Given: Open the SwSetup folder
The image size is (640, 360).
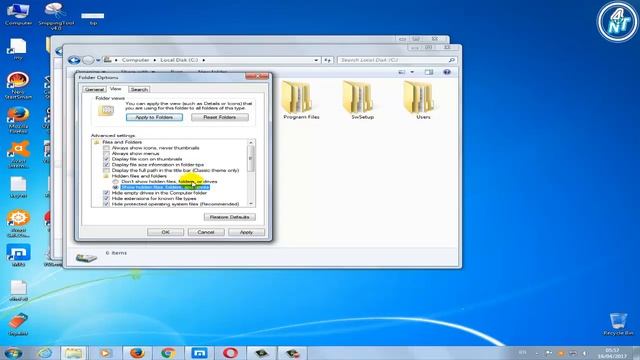Looking at the screenshot, I should [362, 100].
